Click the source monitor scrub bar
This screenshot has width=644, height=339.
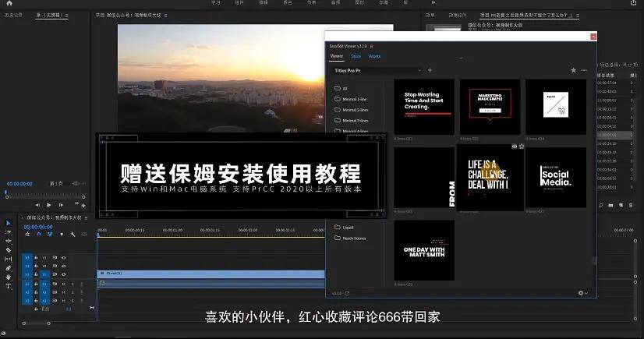(x=45, y=196)
